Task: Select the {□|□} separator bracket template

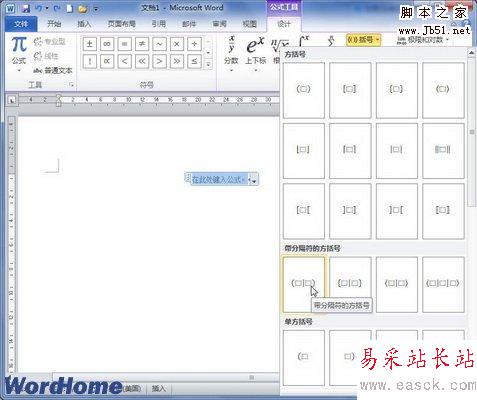Action: pos(350,284)
